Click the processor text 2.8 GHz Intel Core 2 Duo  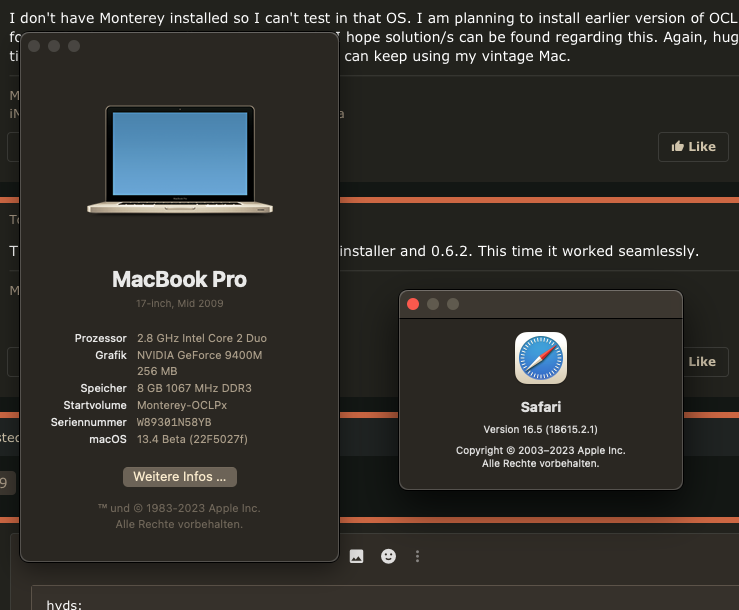[202, 338]
